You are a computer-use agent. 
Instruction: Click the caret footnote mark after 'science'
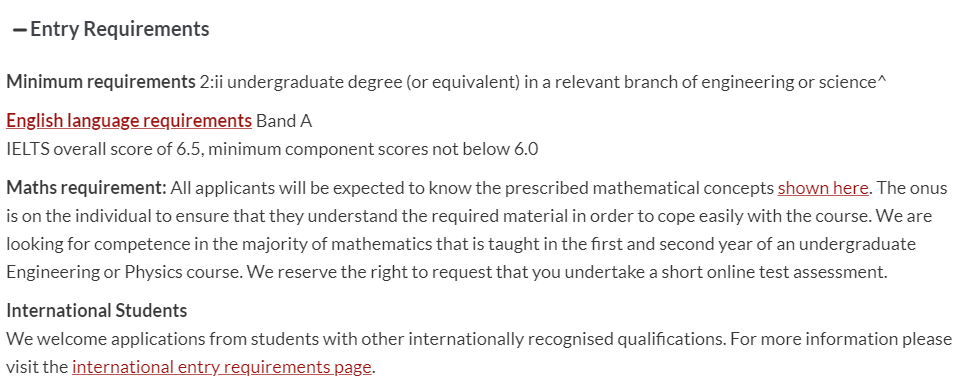[882, 79]
